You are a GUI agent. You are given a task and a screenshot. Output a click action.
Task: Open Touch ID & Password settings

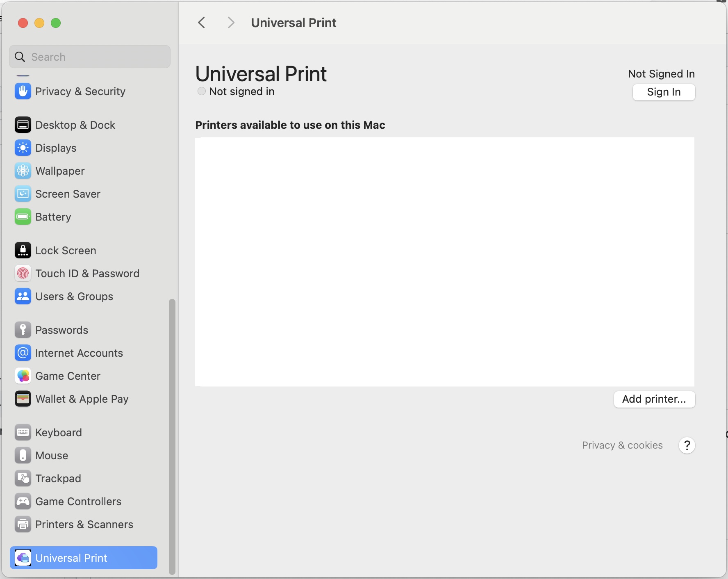click(88, 273)
